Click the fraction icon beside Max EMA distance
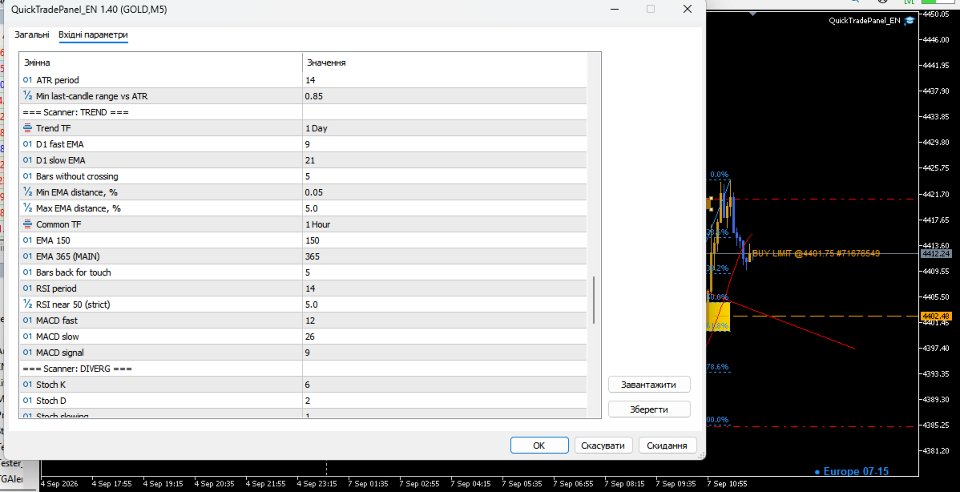The height and width of the screenshot is (492, 960). point(28,209)
